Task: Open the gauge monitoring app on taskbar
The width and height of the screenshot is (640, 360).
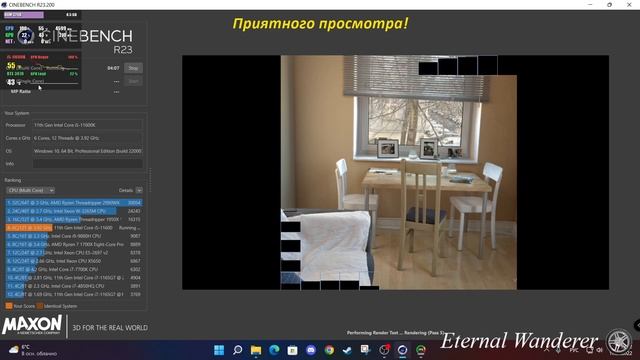Action: [421, 350]
